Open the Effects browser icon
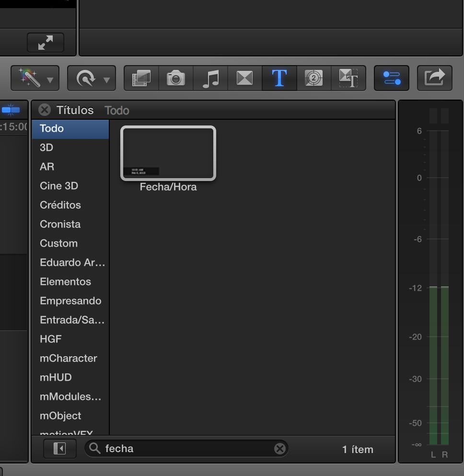464x476 pixels. (x=141, y=78)
